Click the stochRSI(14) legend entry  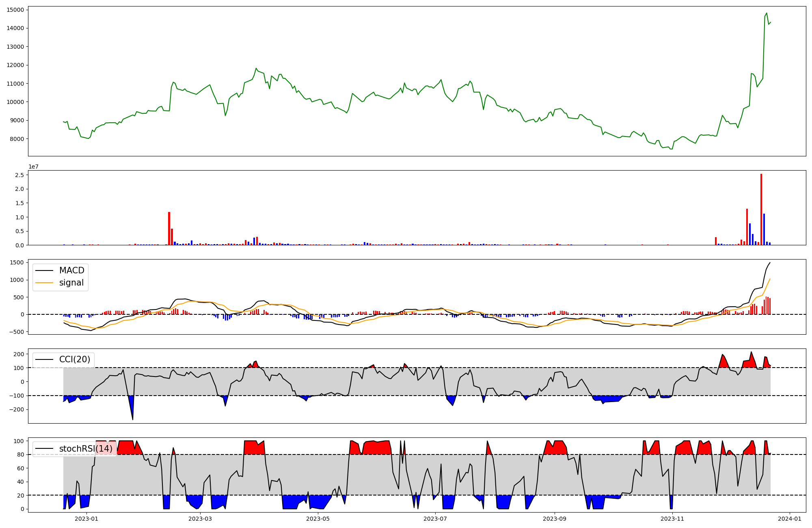click(x=86, y=449)
